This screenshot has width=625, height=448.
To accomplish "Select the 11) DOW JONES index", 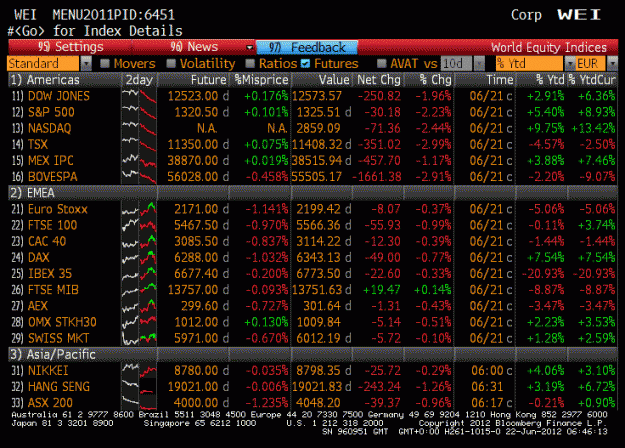I will pos(51,96).
